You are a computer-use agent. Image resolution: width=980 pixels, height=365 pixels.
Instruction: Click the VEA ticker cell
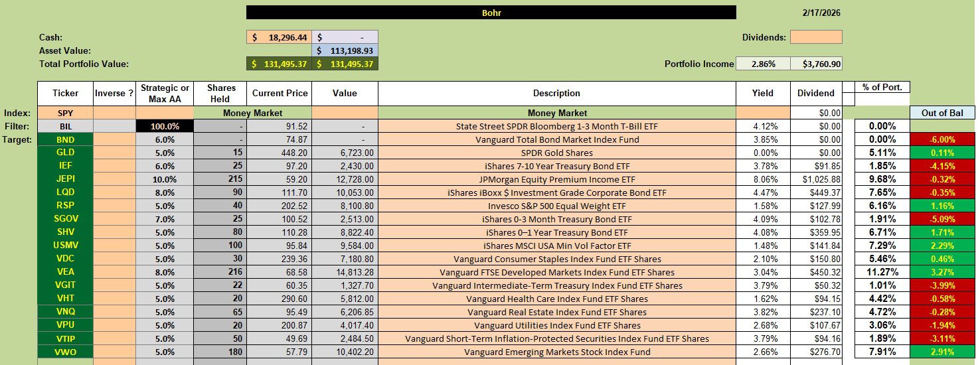coord(65,272)
